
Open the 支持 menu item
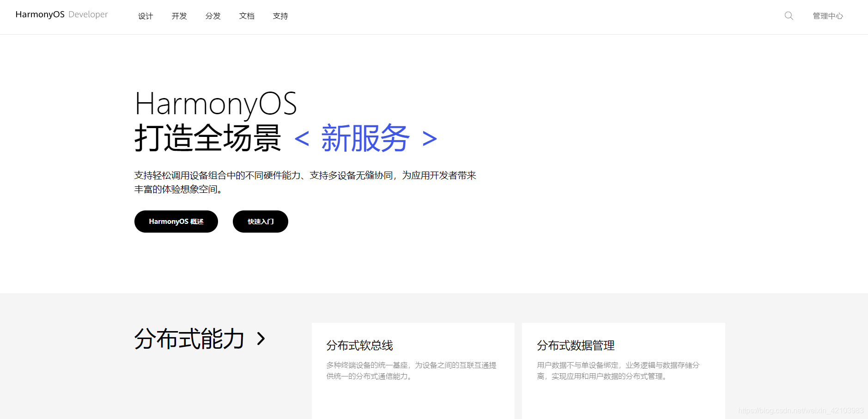(x=280, y=16)
